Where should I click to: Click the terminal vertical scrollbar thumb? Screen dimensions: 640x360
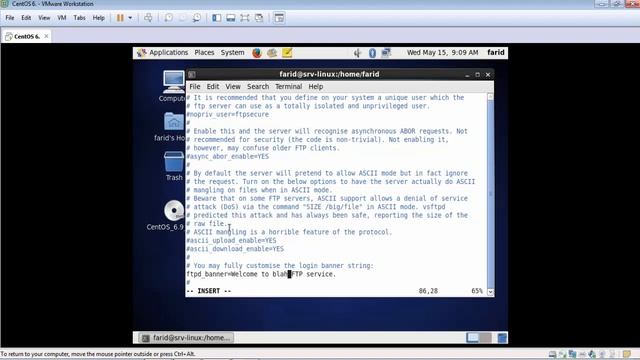tap(491, 194)
